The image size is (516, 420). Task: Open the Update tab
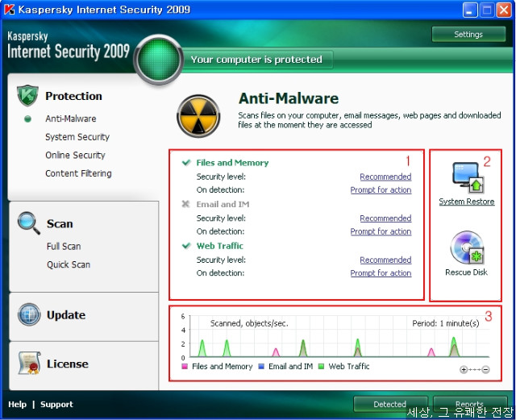[x=66, y=315]
